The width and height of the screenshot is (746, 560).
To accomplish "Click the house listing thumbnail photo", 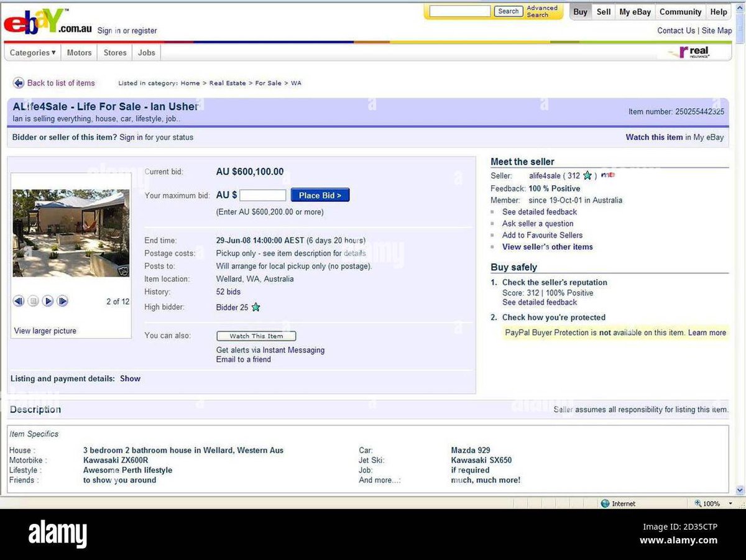I will [x=71, y=233].
